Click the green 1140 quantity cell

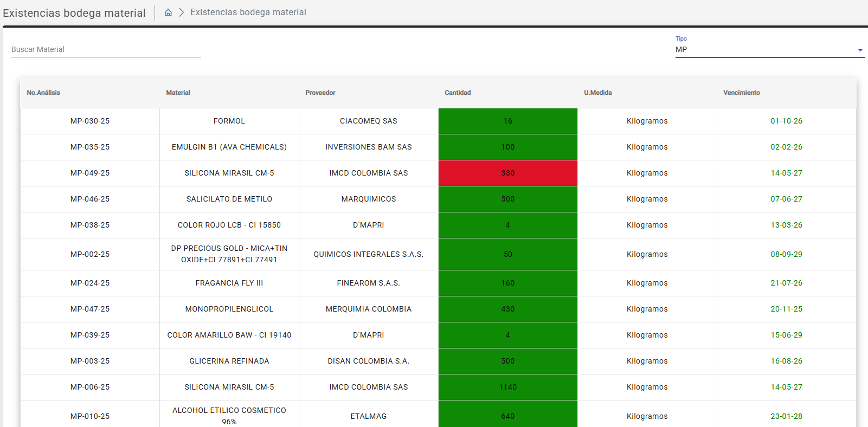coord(507,387)
